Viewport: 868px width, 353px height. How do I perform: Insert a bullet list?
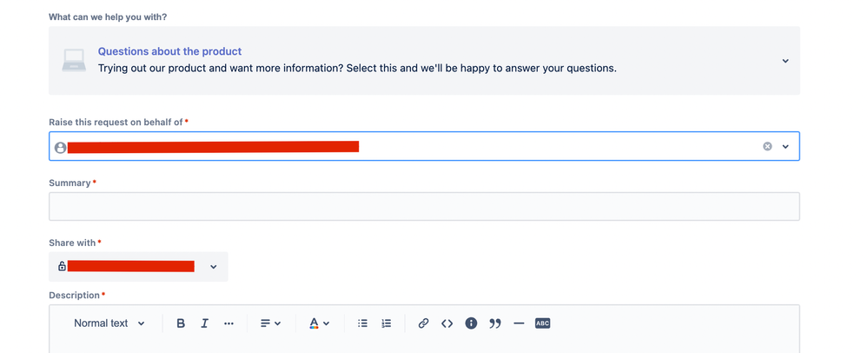coord(362,323)
